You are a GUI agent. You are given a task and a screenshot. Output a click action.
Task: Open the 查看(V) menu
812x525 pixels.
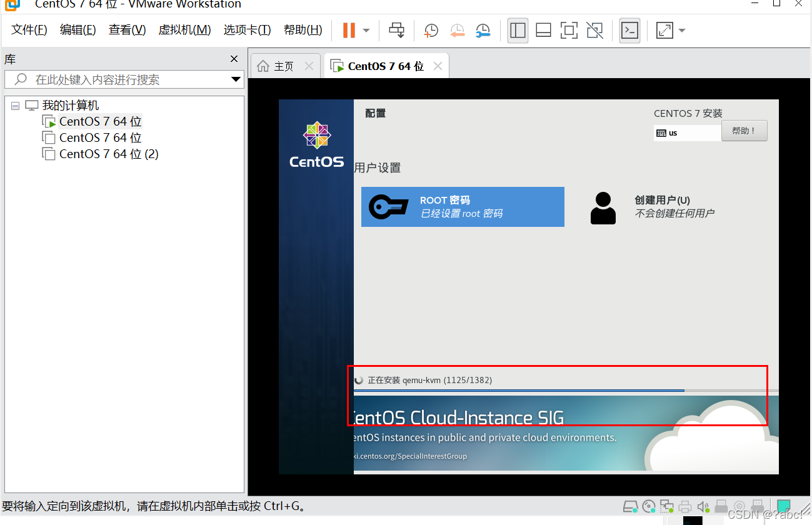pyautogui.click(x=127, y=30)
